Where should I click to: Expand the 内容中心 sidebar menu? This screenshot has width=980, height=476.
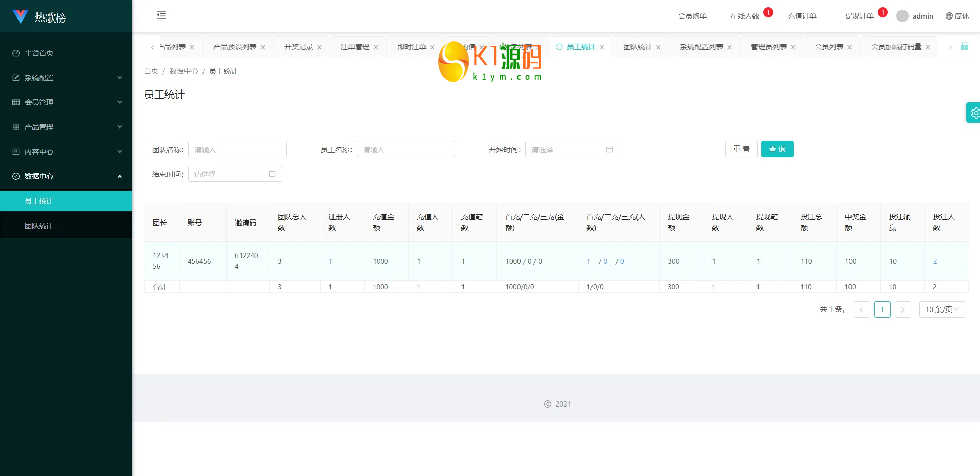(x=66, y=152)
